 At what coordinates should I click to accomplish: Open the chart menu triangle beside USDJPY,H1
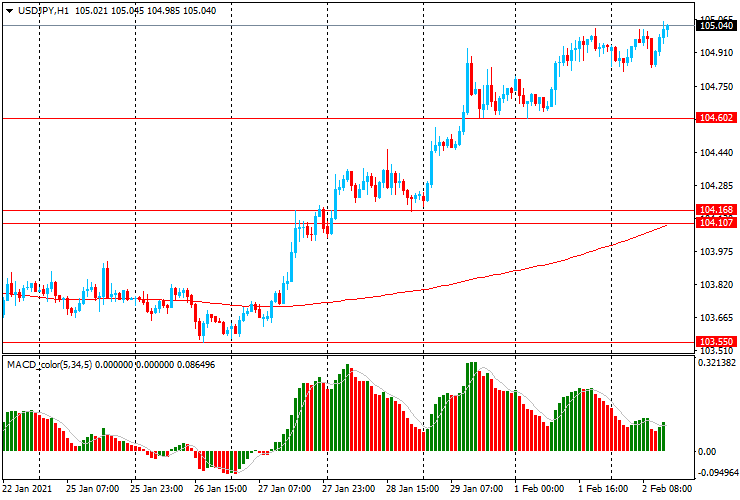tap(9, 11)
